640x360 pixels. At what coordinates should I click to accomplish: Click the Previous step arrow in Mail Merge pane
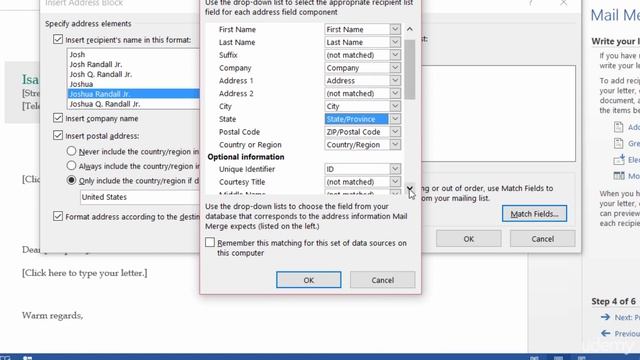tap(605, 333)
